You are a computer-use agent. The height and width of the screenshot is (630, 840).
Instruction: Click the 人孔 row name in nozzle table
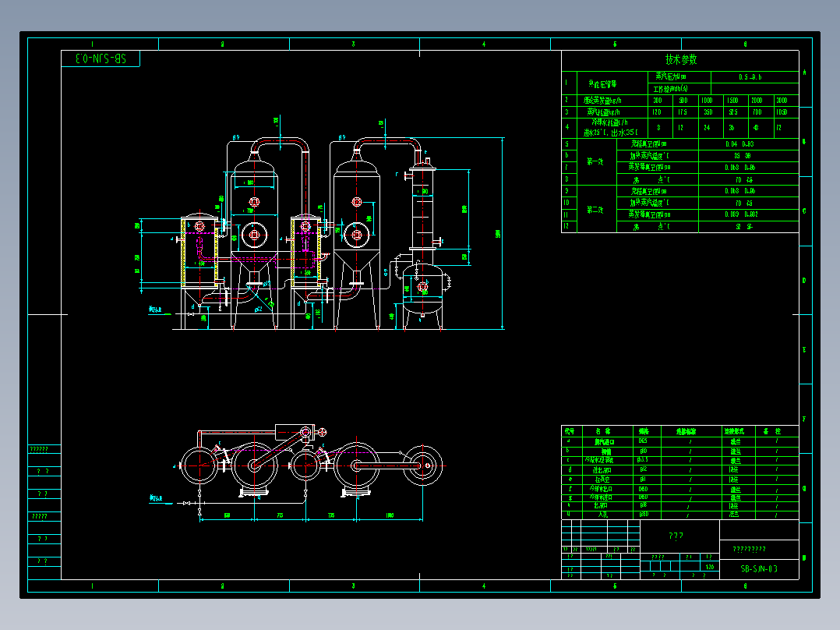(x=603, y=515)
